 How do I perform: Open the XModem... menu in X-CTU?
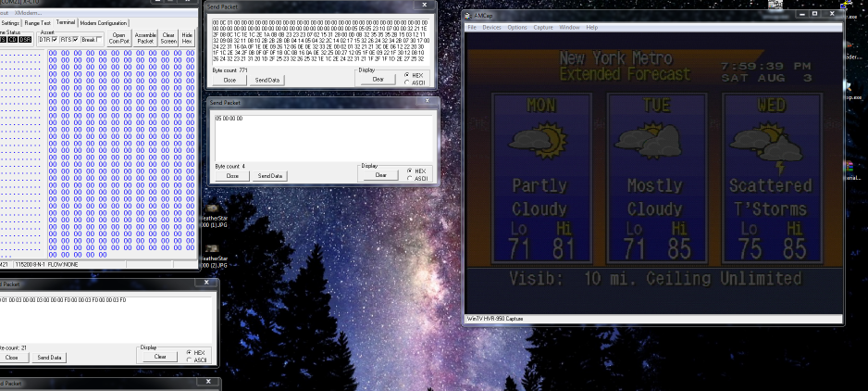pos(28,13)
